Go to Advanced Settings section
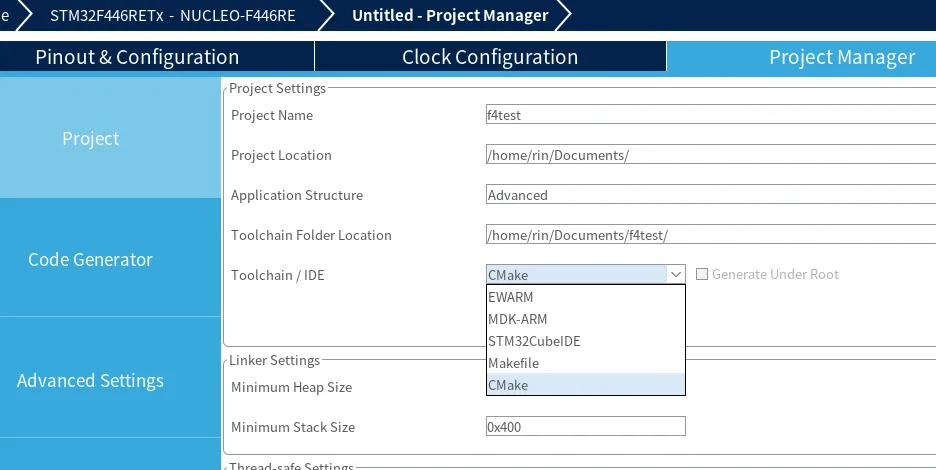 point(90,381)
